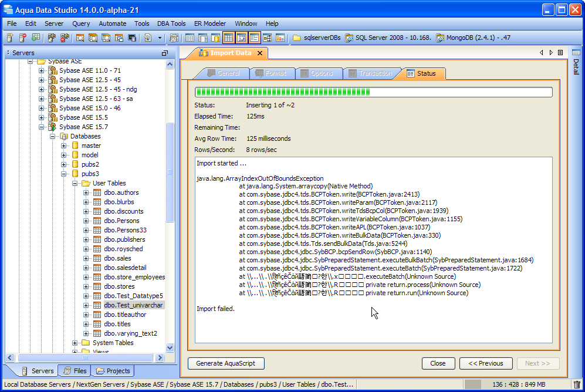Viewport: 585px width, 392px height.
Task: Click the table with yellow database icon
Action: click(x=215, y=38)
